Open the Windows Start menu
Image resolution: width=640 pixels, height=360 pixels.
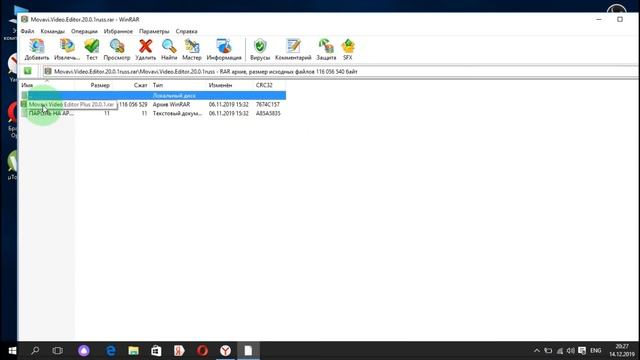[12, 351]
